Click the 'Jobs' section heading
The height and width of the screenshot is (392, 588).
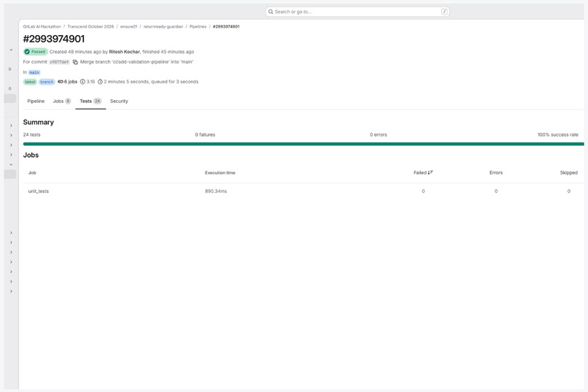coord(31,155)
